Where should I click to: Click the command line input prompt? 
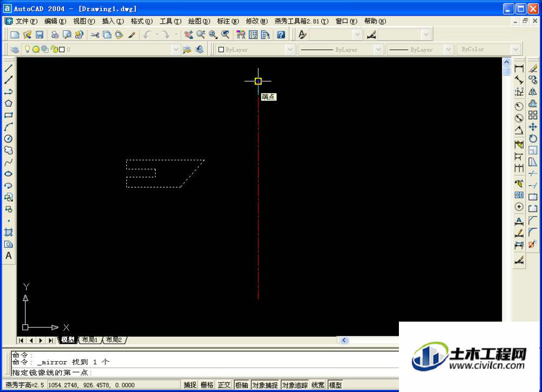(x=205, y=373)
